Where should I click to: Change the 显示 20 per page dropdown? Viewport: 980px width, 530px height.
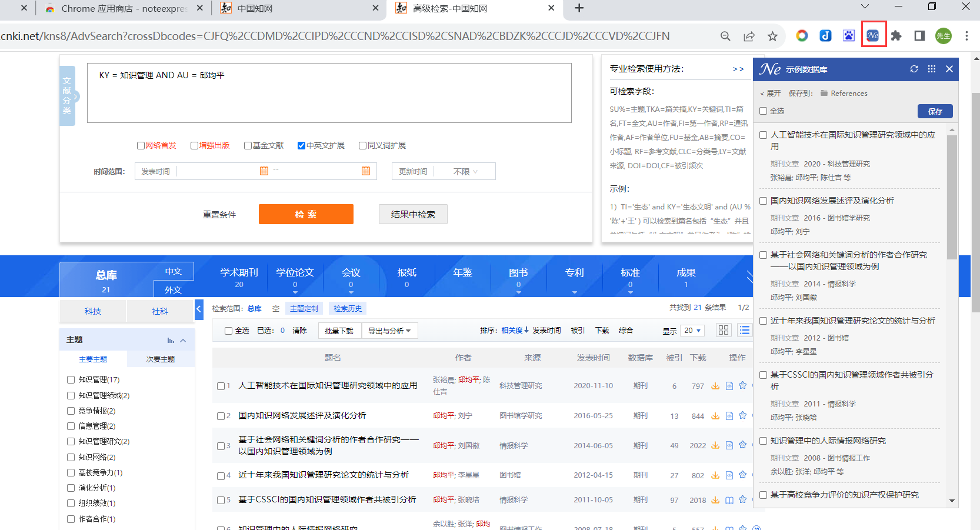[692, 331]
